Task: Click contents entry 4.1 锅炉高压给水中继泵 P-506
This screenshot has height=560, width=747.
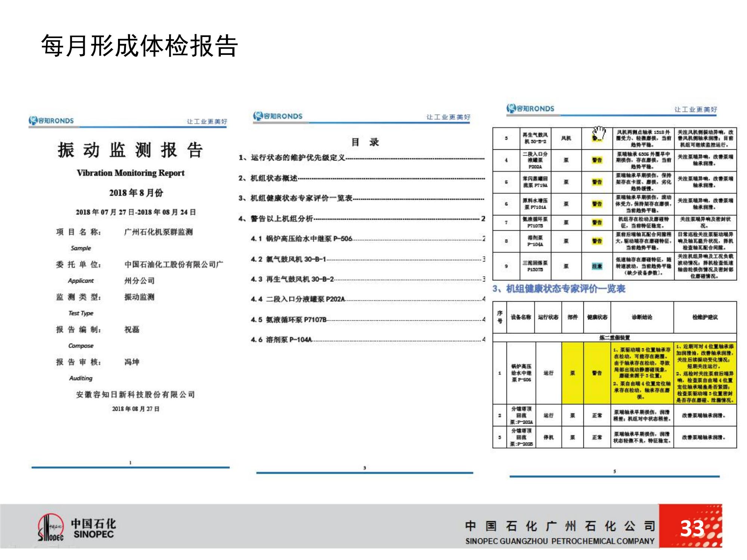Action: pos(302,239)
